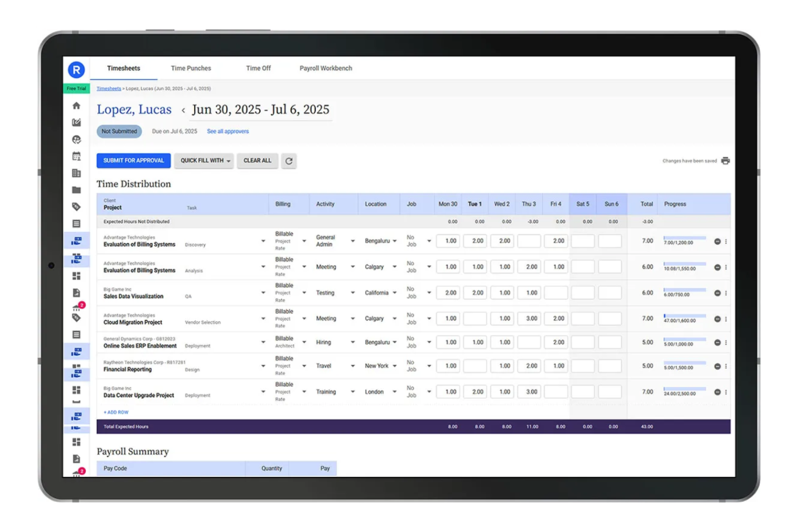This screenshot has height=532, width=798.
Task: Switch to the Time Punches tab
Action: tap(191, 68)
